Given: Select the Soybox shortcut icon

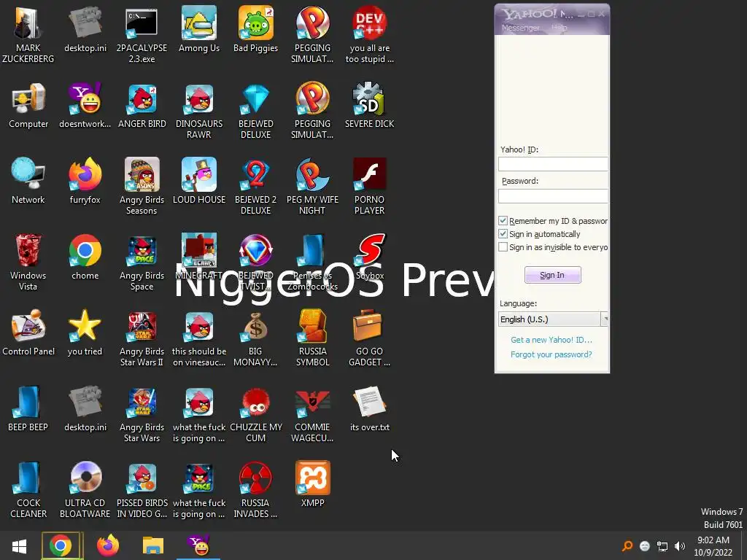Looking at the screenshot, I should point(370,257).
